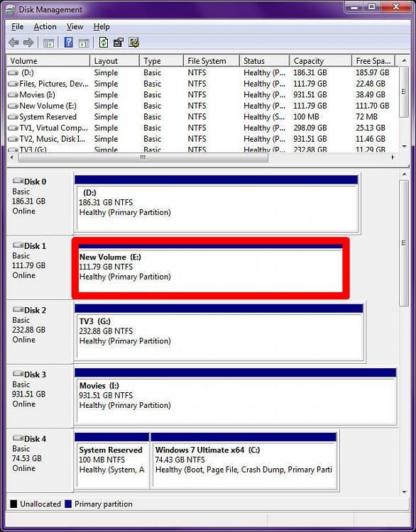This screenshot has width=416, height=532.
Task: Click the Refresh toolbar icon
Action: (x=103, y=43)
